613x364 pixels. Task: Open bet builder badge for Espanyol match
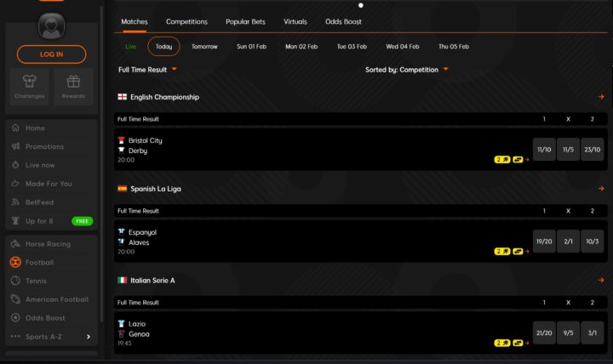pyautogui.click(x=502, y=251)
